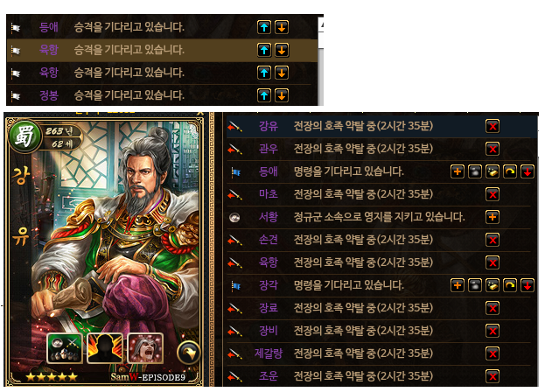Select the silhouette flame skill icon
The image size is (545, 392).
(105, 348)
